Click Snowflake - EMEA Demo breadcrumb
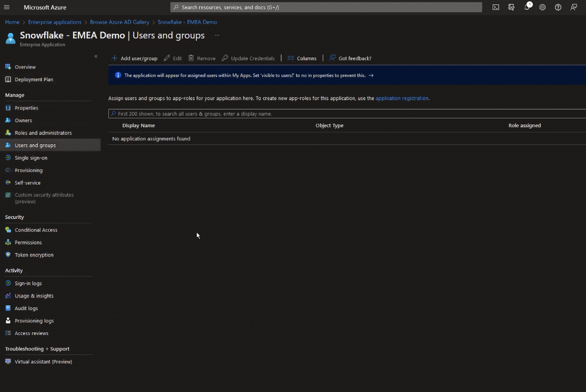The width and height of the screenshot is (586, 392). tap(187, 22)
